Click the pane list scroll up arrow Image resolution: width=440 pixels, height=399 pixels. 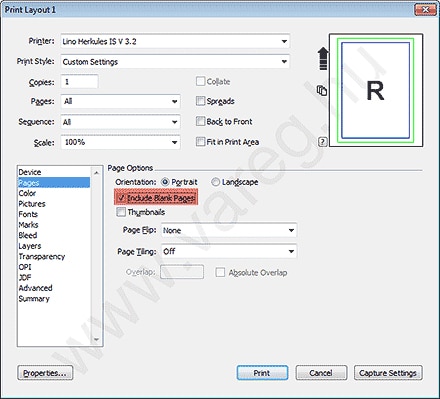tap(96, 173)
